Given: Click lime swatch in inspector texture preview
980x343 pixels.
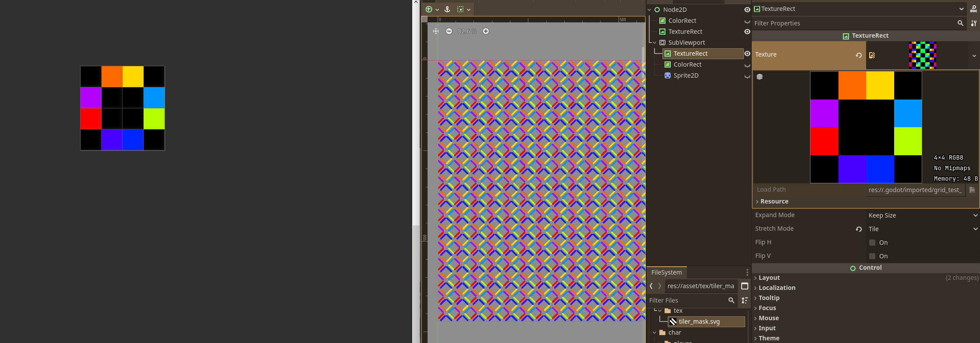Looking at the screenshot, I should click(x=908, y=141).
